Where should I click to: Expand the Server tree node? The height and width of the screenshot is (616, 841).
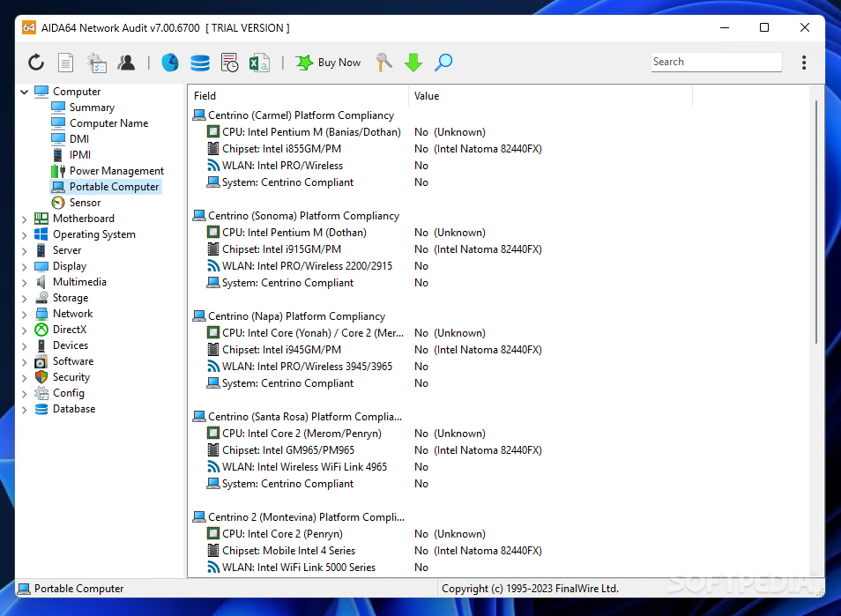tap(24, 250)
